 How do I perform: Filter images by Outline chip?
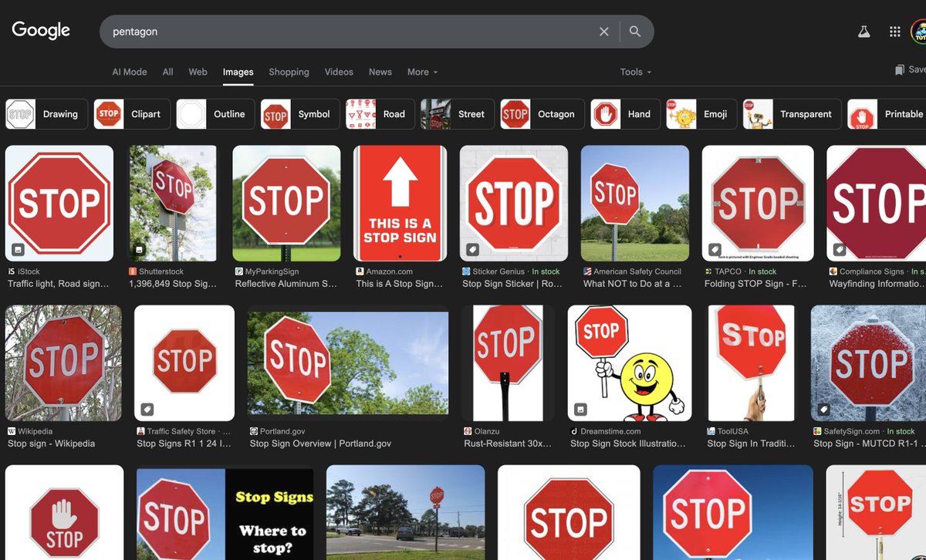click(x=215, y=114)
